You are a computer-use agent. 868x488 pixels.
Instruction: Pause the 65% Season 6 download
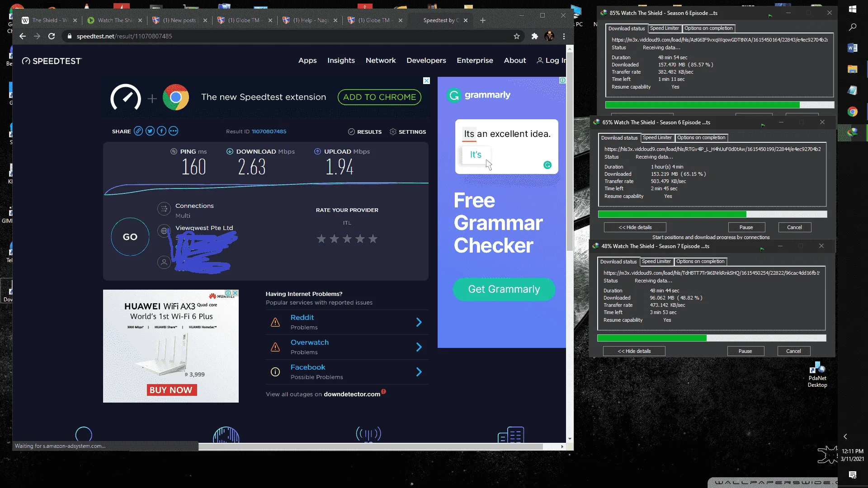click(x=746, y=227)
